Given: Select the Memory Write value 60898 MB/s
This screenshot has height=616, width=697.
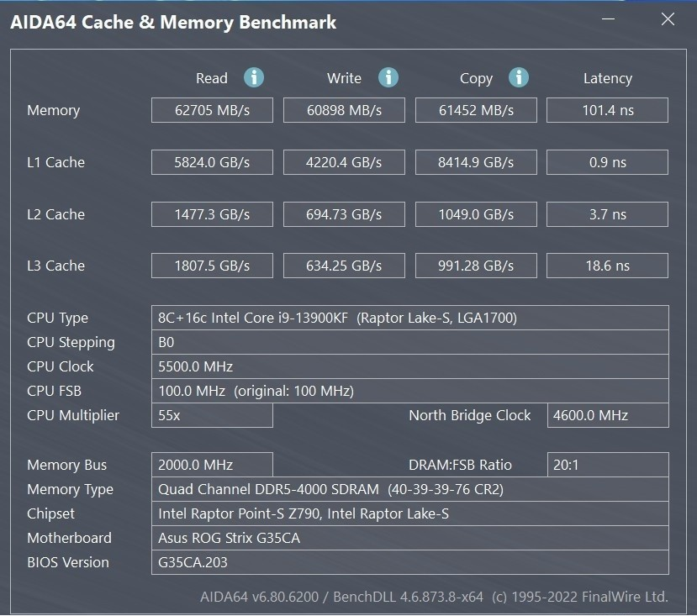Looking at the screenshot, I should [x=344, y=110].
